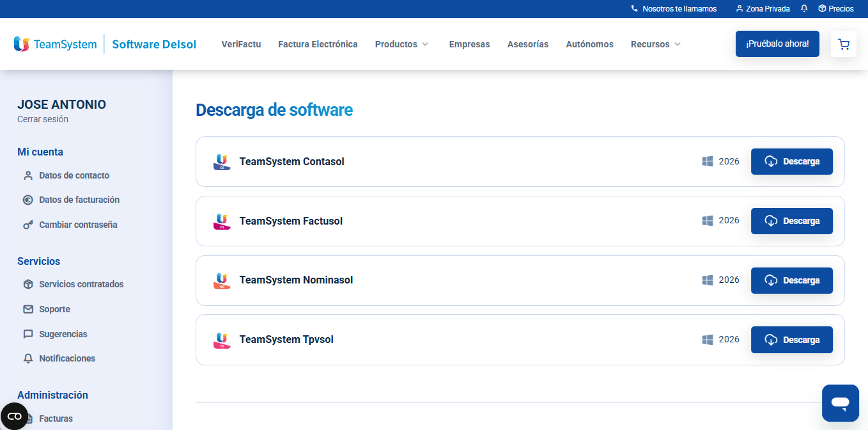Click the Mi cuenta section heading

click(x=40, y=152)
